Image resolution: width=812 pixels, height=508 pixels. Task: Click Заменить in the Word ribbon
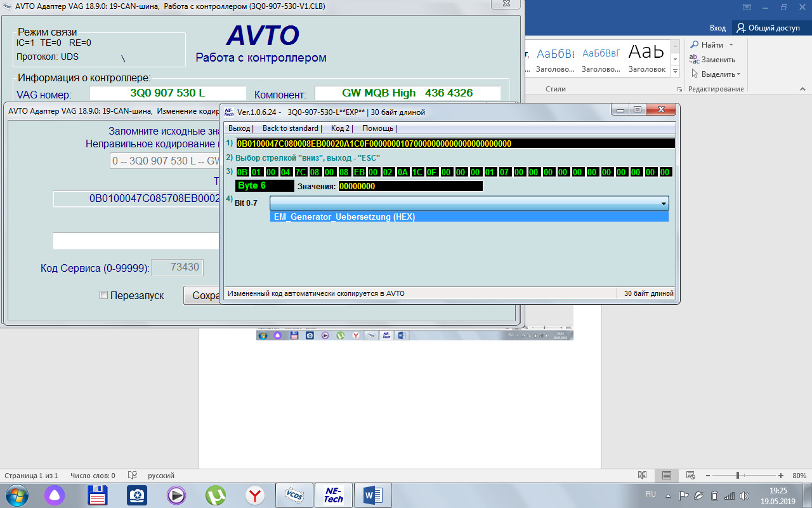point(712,60)
